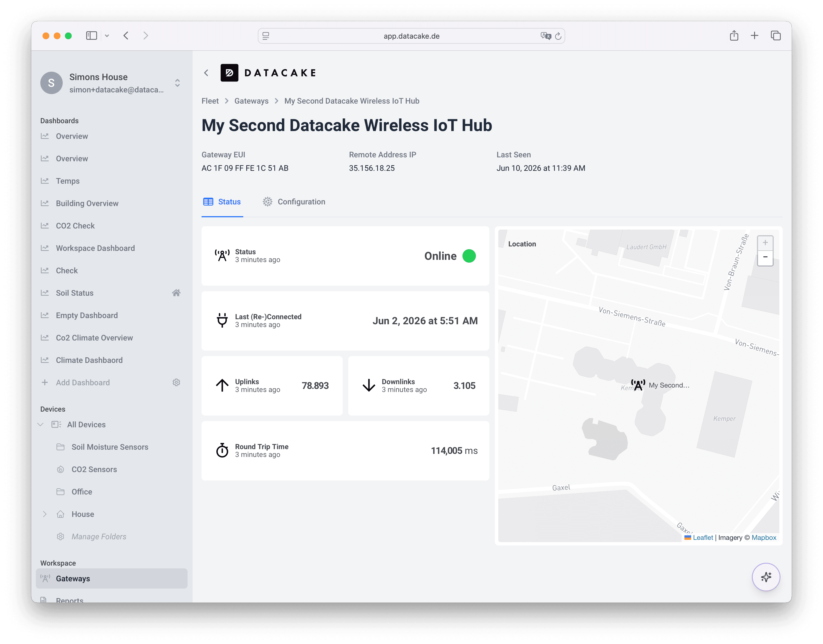Viewport: 823px width, 644px height.
Task: Reload the page with refresh icon
Action: pyautogui.click(x=558, y=36)
